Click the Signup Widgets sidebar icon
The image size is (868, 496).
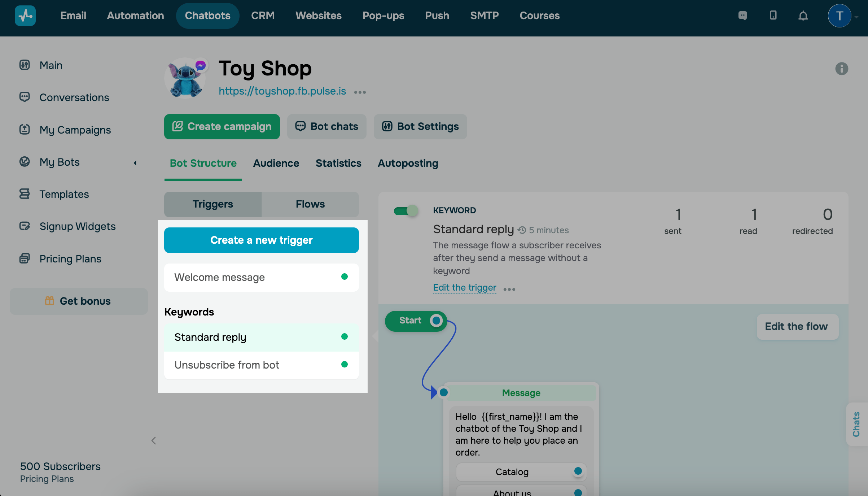click(24, 226)
